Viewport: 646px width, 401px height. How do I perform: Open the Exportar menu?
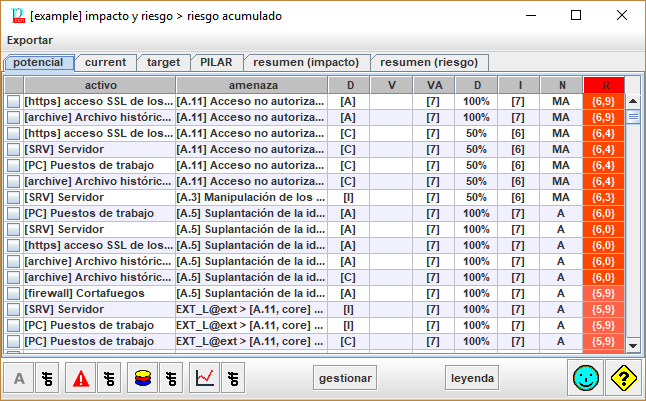pyautogui.click(x=30, y=40)
